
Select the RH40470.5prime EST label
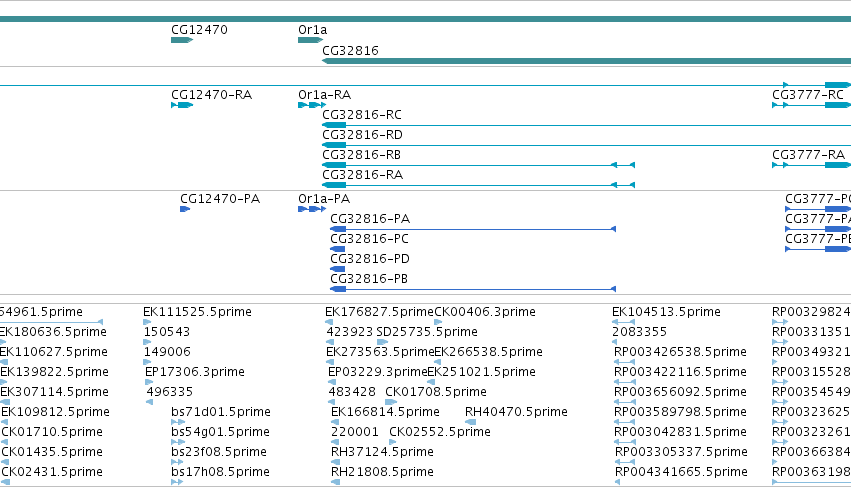(516, 413)
